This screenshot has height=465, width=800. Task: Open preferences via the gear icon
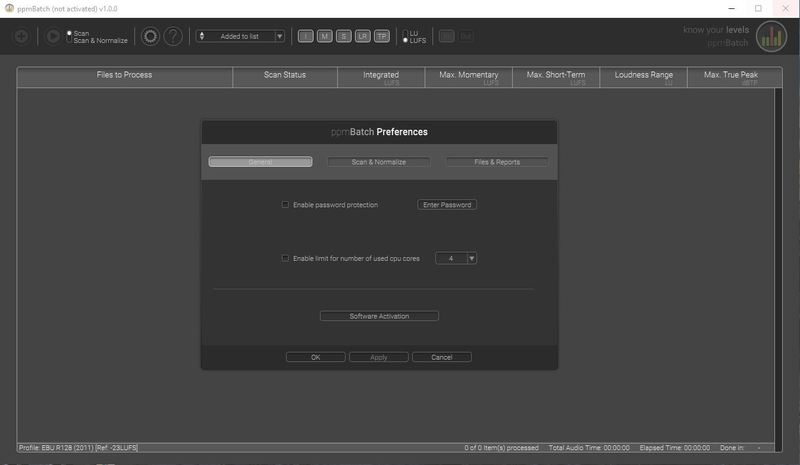[x=151, y=36]
